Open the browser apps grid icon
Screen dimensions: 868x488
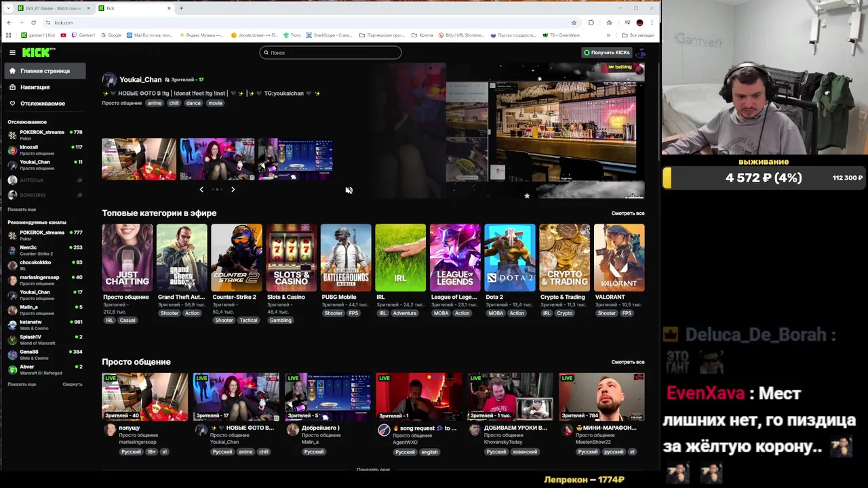[10, 35]
